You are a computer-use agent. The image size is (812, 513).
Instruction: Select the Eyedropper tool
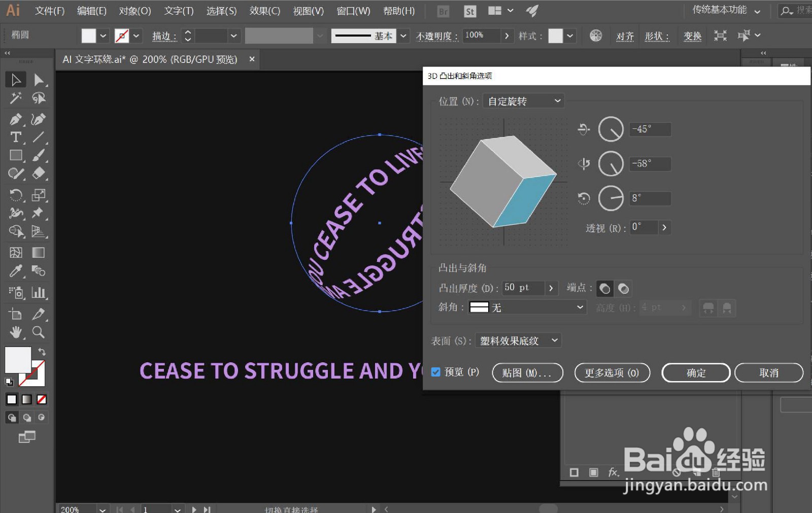point(16,271)
